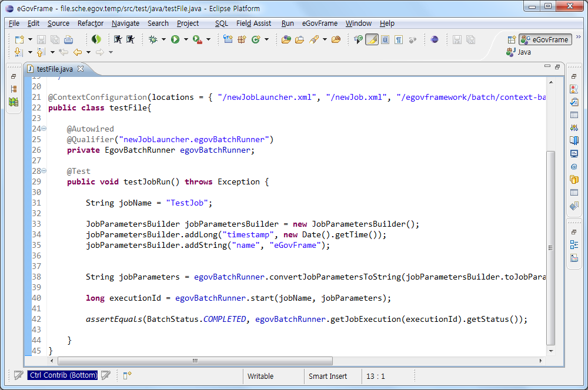Click the Print icon in toolbar
The height and width of the screenshot is (390, 588).
point(68,39)
